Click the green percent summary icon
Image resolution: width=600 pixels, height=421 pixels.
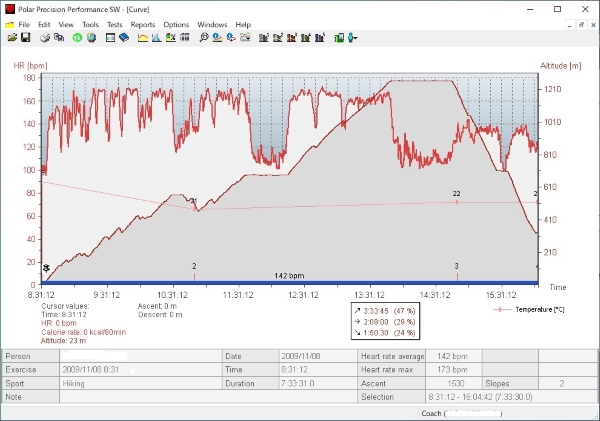(x=171, y=38)
